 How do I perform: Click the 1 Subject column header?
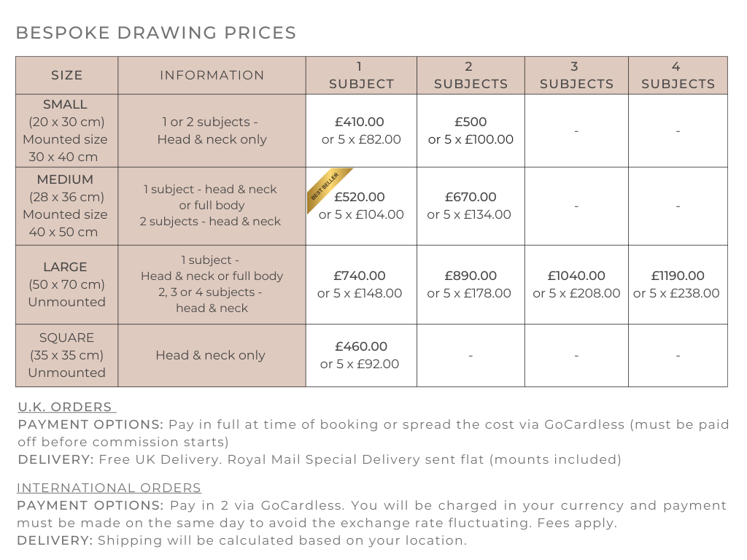(x=361, y=75)
